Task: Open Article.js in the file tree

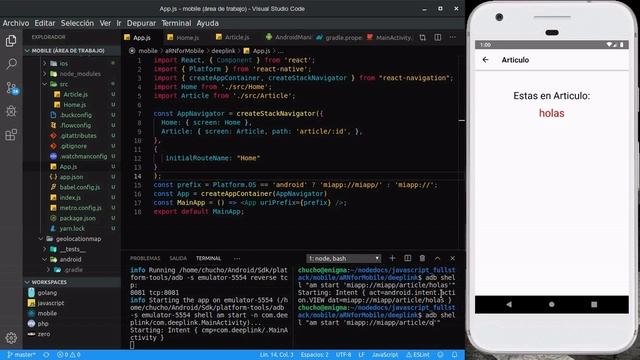Action: 76,94
